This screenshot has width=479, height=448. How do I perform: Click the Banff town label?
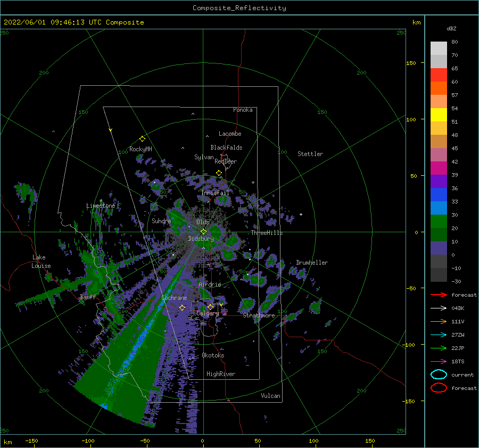click(88, 297)
